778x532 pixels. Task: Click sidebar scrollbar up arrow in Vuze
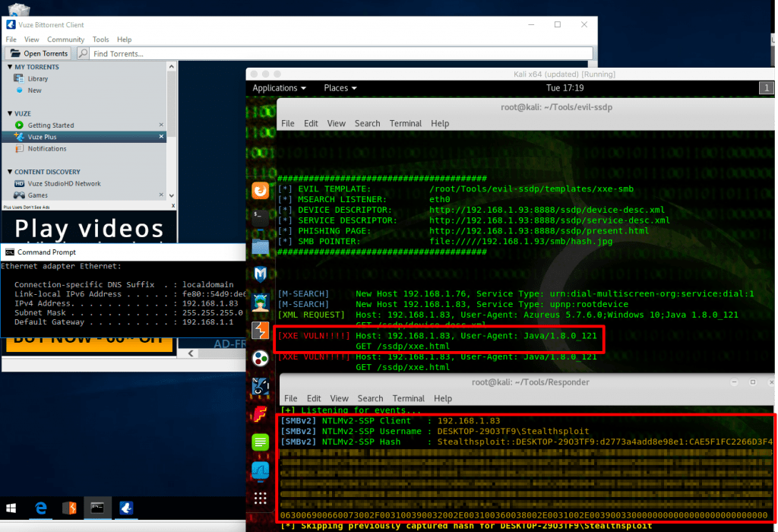pyautogui.click(x=172, y=67)
